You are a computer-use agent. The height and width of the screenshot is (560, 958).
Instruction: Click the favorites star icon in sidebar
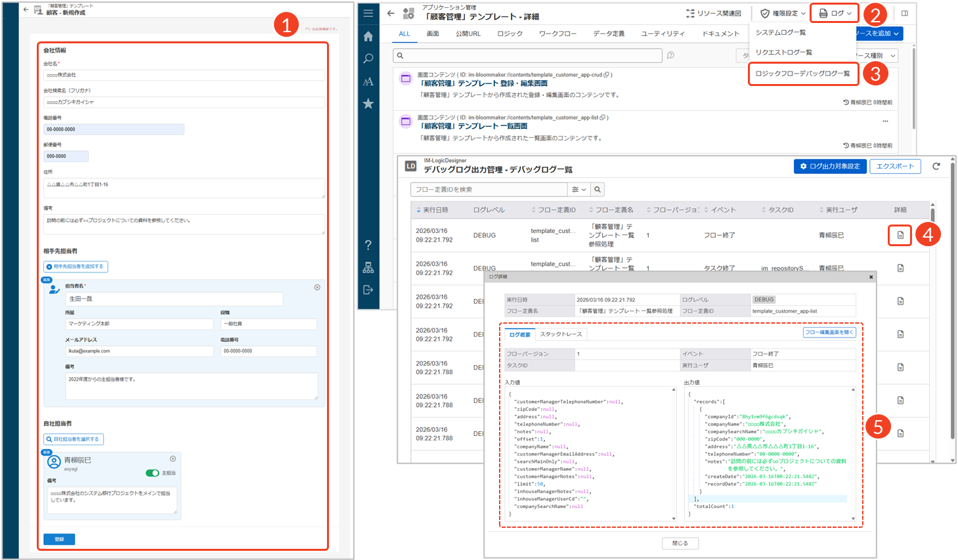click(368, 104)
